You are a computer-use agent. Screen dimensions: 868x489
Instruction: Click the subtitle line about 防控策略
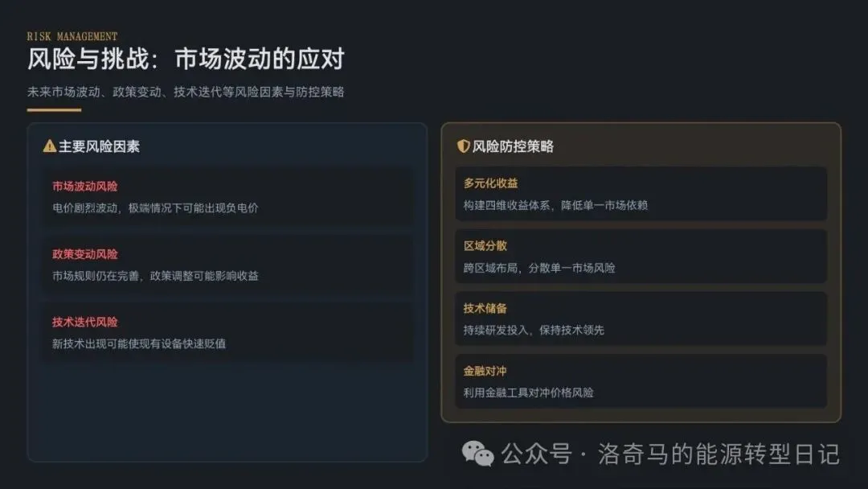coord(186,92)
